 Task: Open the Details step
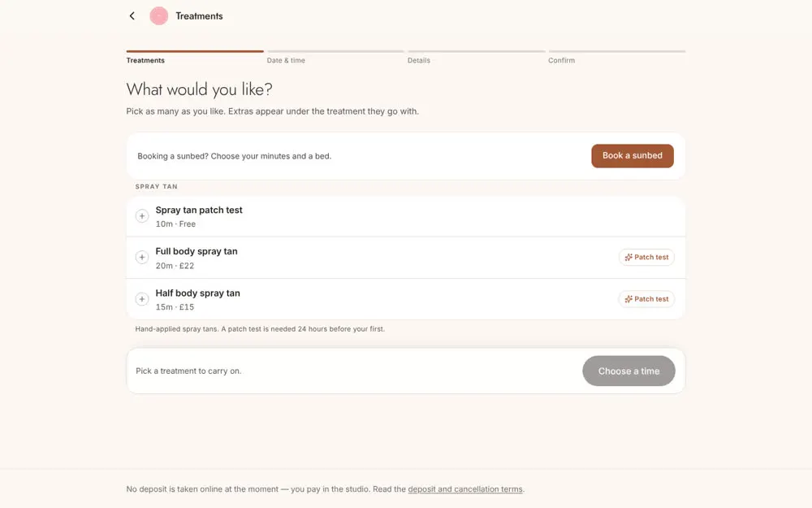[477, 57]
